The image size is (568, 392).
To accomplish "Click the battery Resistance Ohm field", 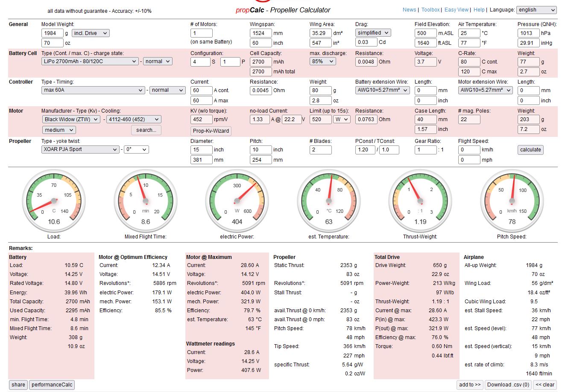I will (x=366, y=61).
